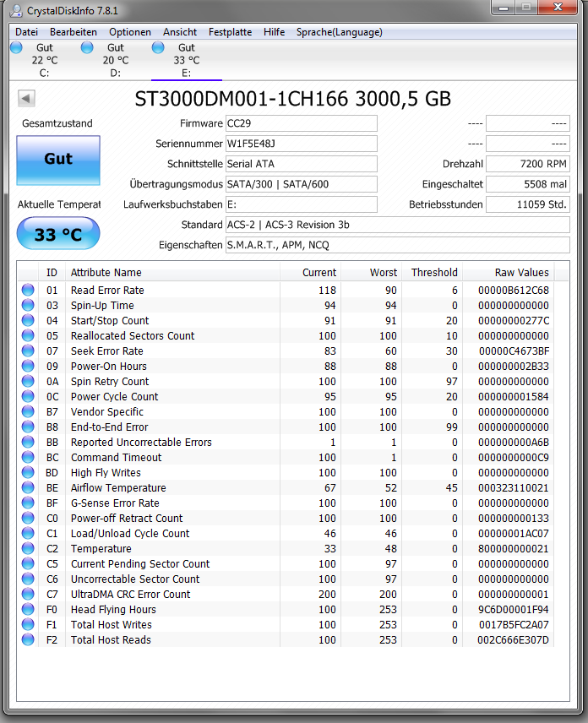The image size is (588, 723).
Task: Click the status orb for Read Error Rate
Action: click(28, 290)
